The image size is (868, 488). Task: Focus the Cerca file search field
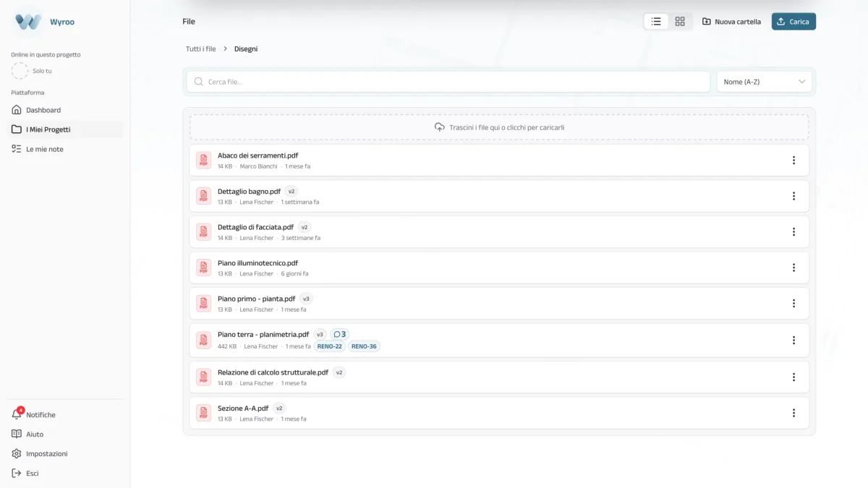point(448,82)
